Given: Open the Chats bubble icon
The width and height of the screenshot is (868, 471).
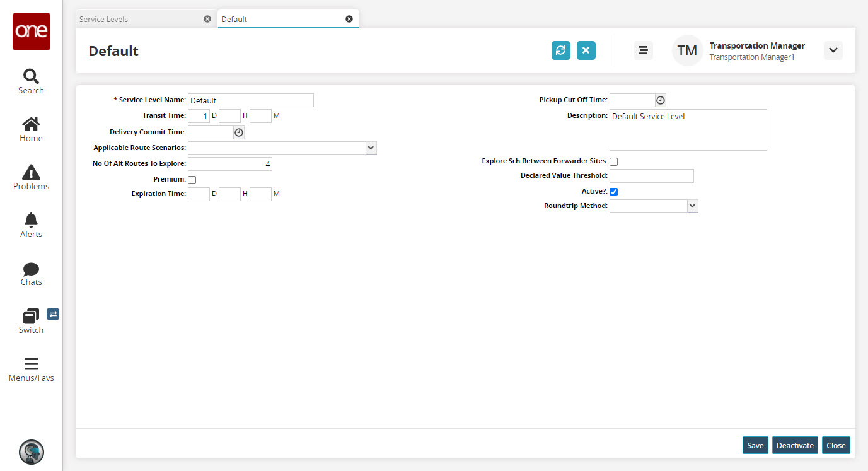Looking at the screenshot, I should 31,269.
